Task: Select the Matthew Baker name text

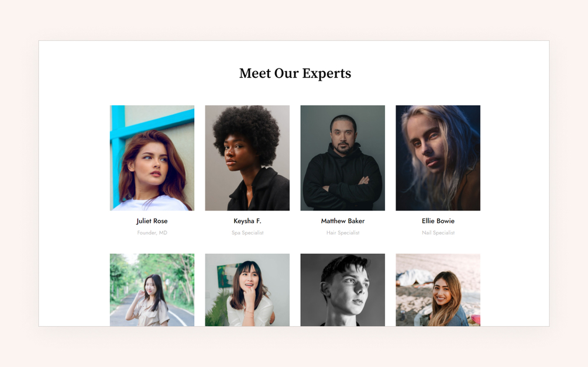Action: (x=342, y=221)
